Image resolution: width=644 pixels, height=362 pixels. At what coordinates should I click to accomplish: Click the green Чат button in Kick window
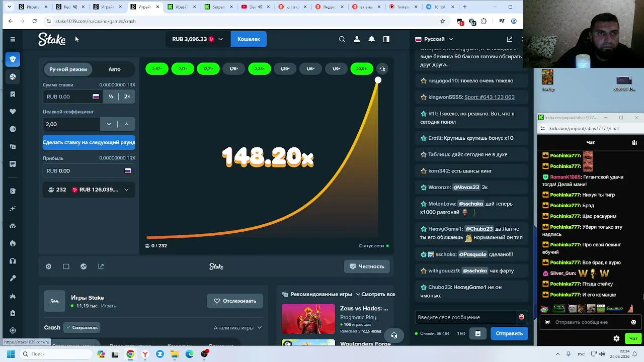click(x=633, y=338)
